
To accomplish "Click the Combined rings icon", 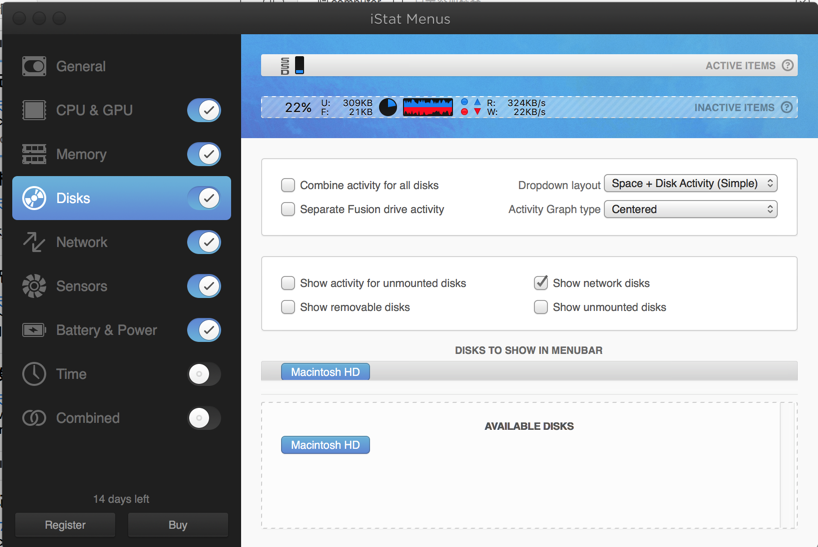I will pyautogui.click(x=34, y=418).
